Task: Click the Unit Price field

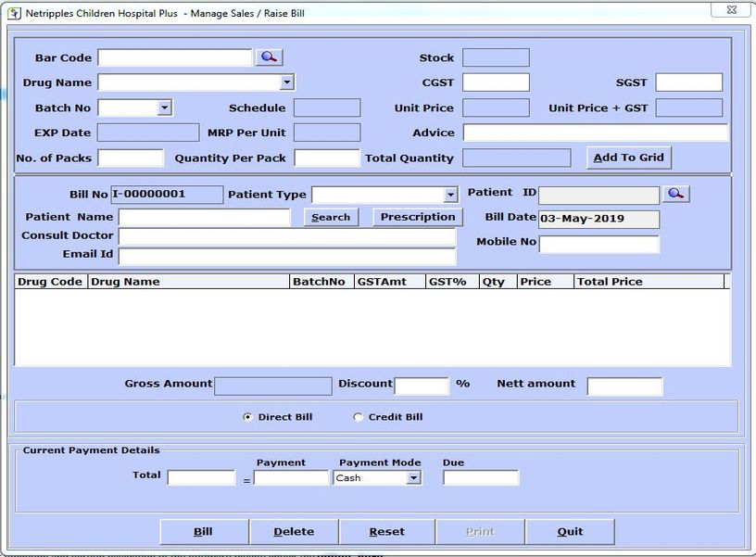Action: pyautogui.click(x=496, y=108)
